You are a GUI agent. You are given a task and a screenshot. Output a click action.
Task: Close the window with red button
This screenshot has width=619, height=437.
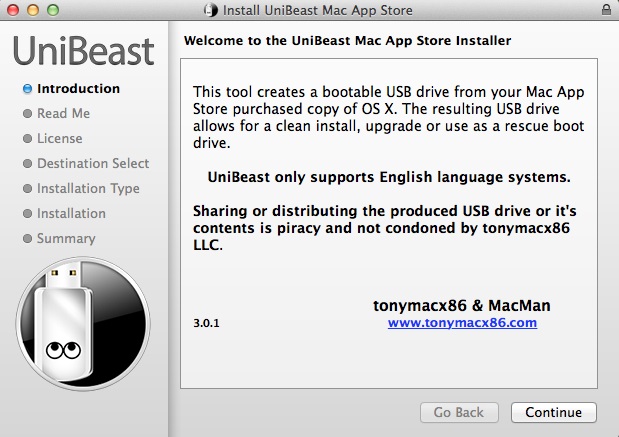click(13, 10)
